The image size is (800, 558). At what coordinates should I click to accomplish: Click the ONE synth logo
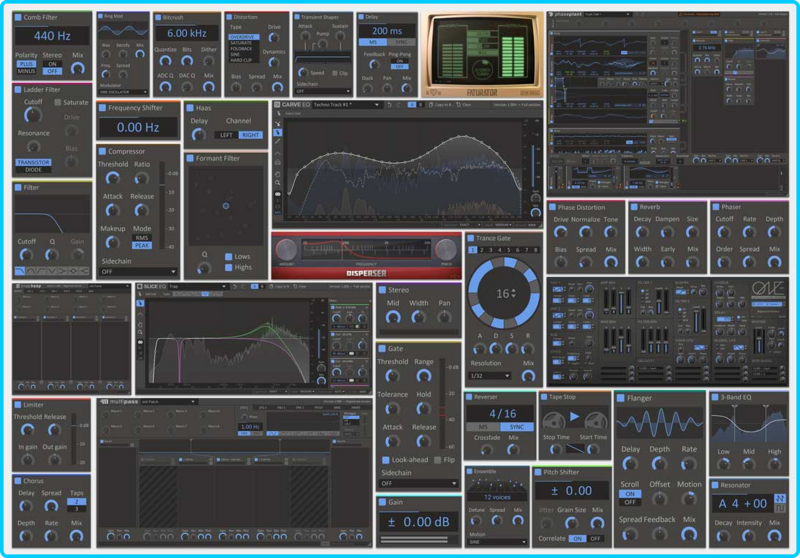[767, 289]
